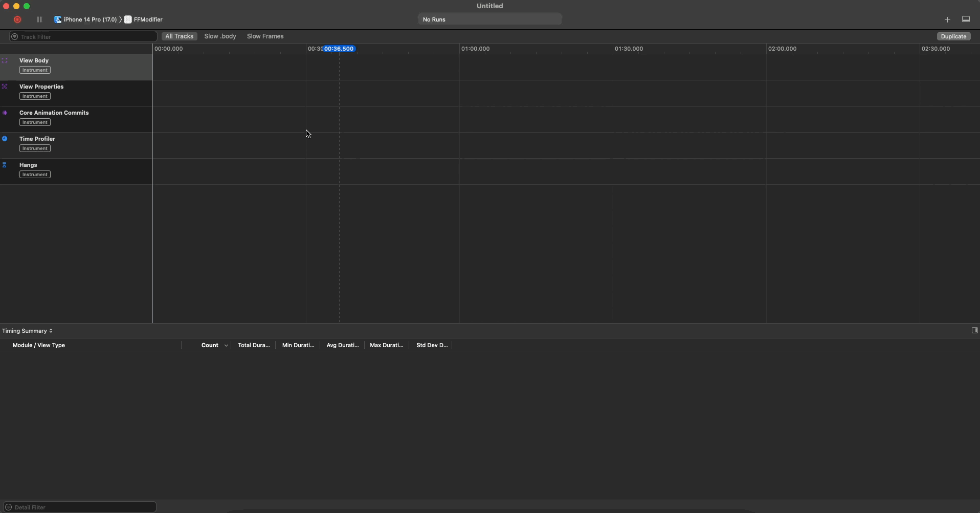Sort by the Min Duration column
This screenshot has width=980, height=513.
(x=298, y=346)
